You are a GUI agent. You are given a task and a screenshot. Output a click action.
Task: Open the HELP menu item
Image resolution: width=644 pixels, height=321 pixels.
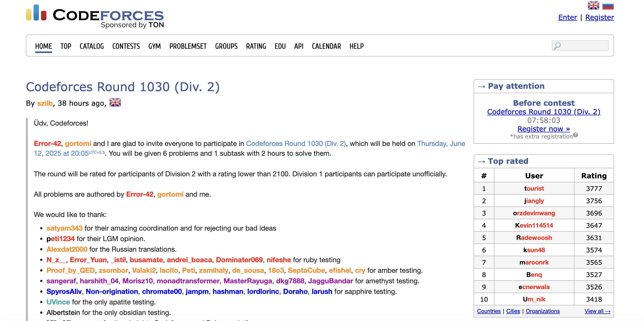[357, 46]
